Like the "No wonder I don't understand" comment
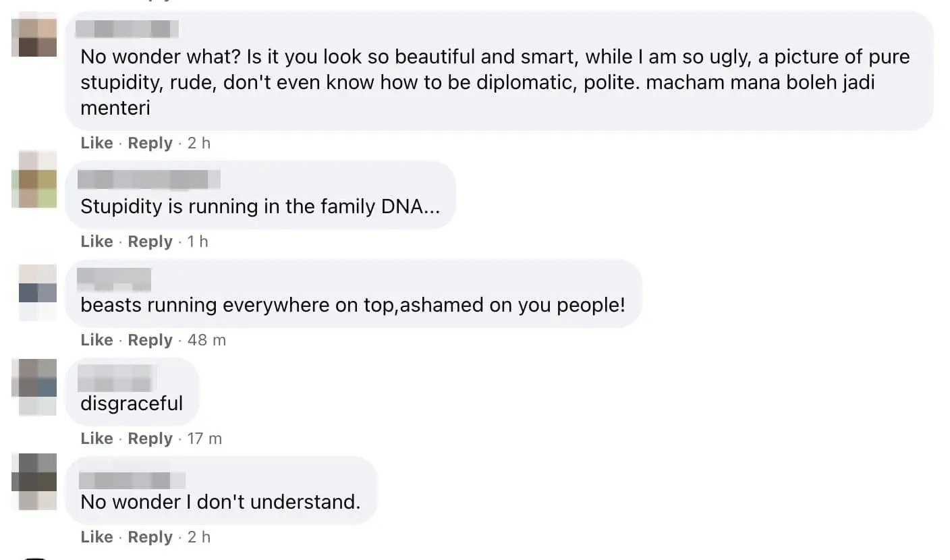 pyautogui.click(x=96, y=537)
